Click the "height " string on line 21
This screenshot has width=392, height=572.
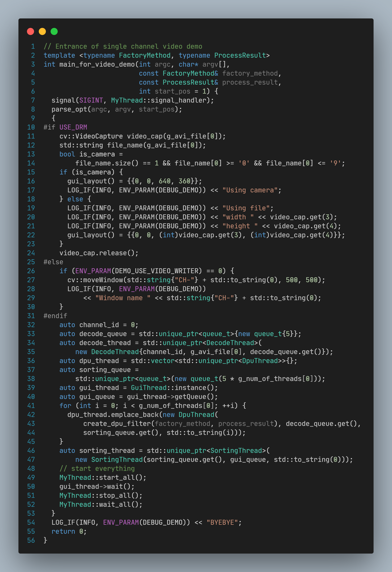240,226
